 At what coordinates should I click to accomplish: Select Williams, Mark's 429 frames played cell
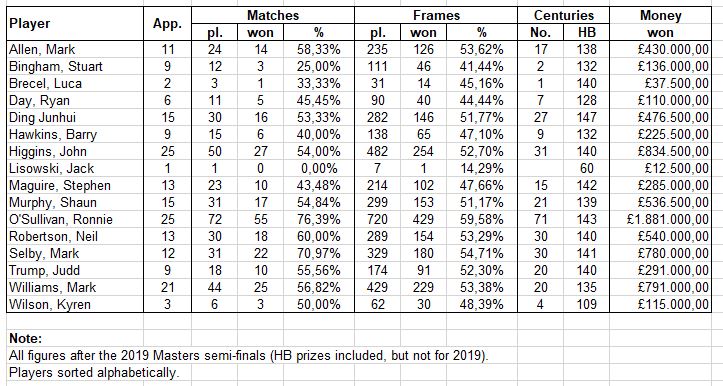[377, 287]
